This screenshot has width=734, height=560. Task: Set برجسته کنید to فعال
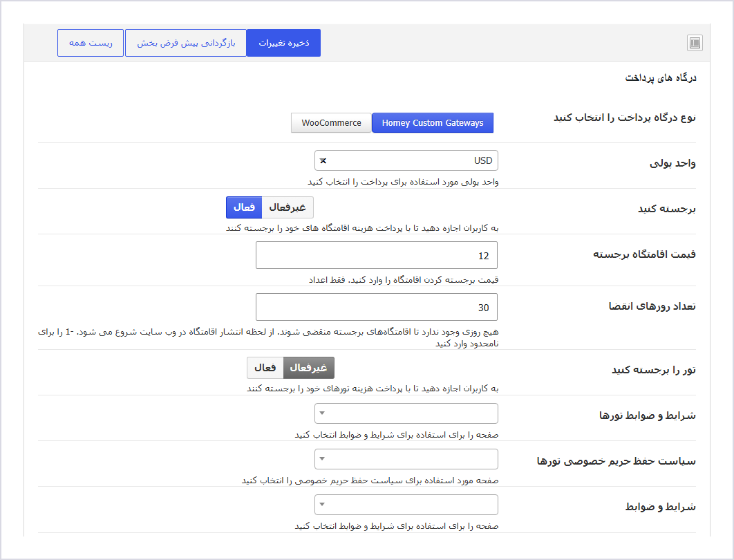pos(244,207)
